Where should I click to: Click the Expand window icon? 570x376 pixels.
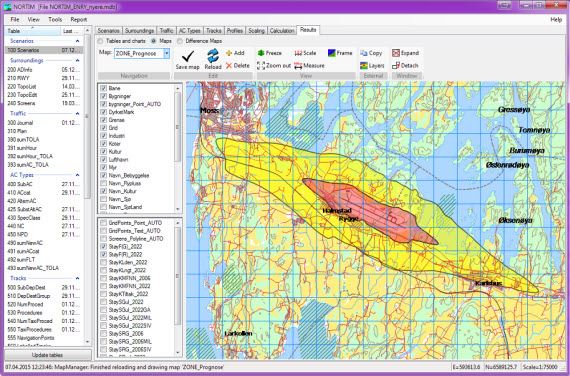click(396, 53)
